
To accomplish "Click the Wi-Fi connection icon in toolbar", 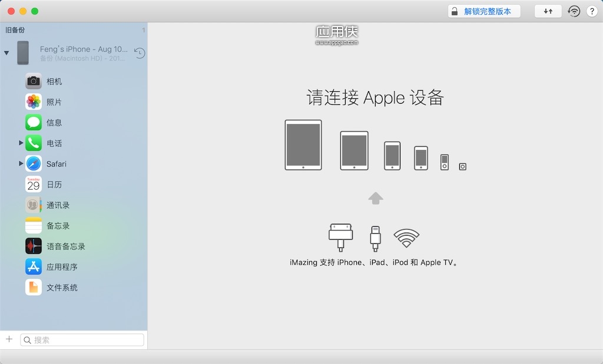I will [574, 11].
